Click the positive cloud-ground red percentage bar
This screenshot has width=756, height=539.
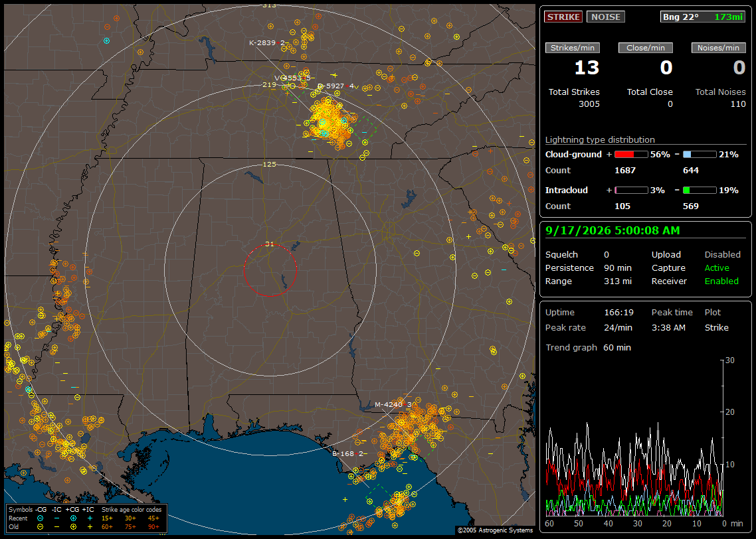[x=631, y=155]
